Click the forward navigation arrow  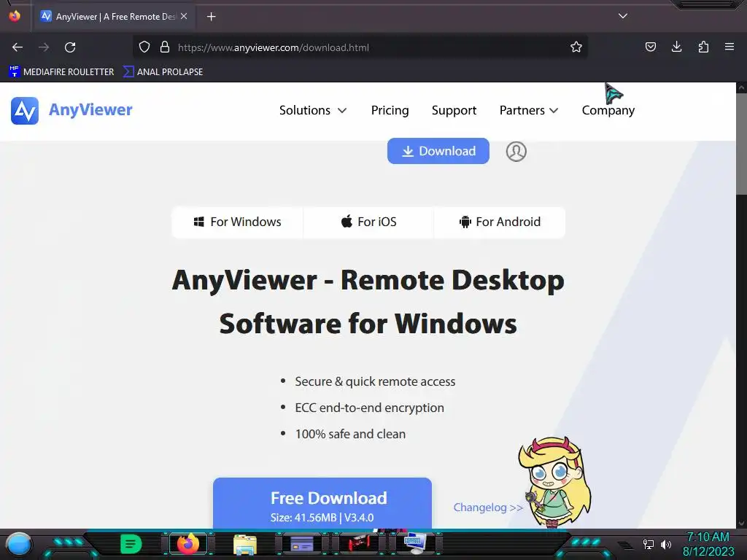pos(44,47)
